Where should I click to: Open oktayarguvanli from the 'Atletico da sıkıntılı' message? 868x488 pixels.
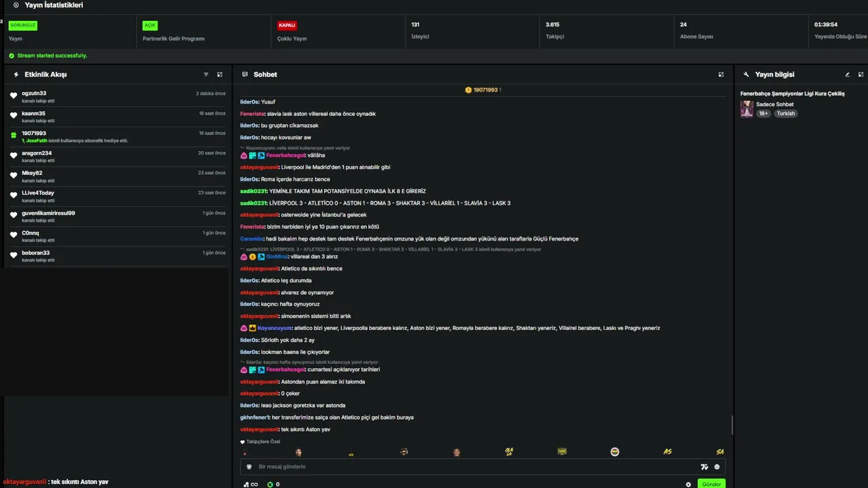tap(259, 268)
